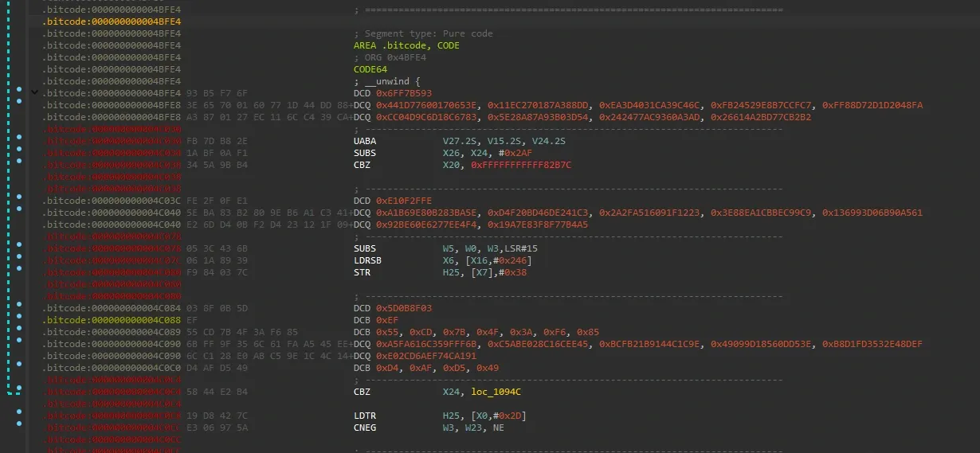Click the gutter dot beside the LDTR instruction

click(x=20, y=412)
